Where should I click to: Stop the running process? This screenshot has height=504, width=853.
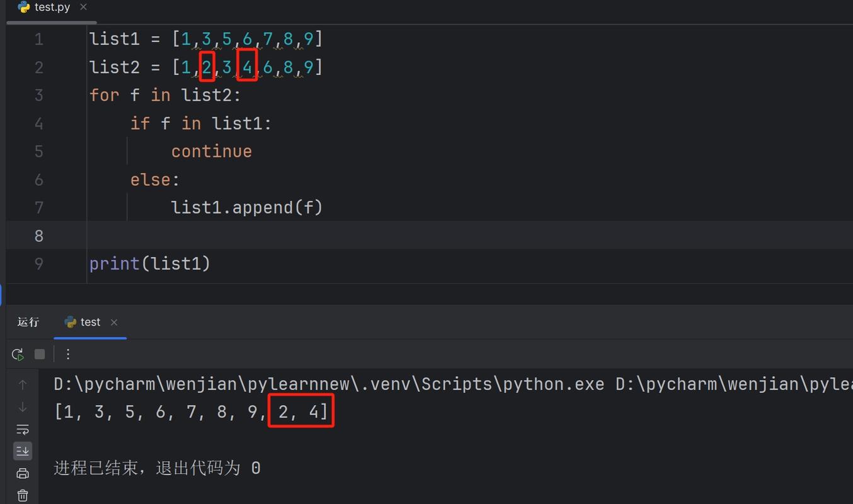[39, 354]
